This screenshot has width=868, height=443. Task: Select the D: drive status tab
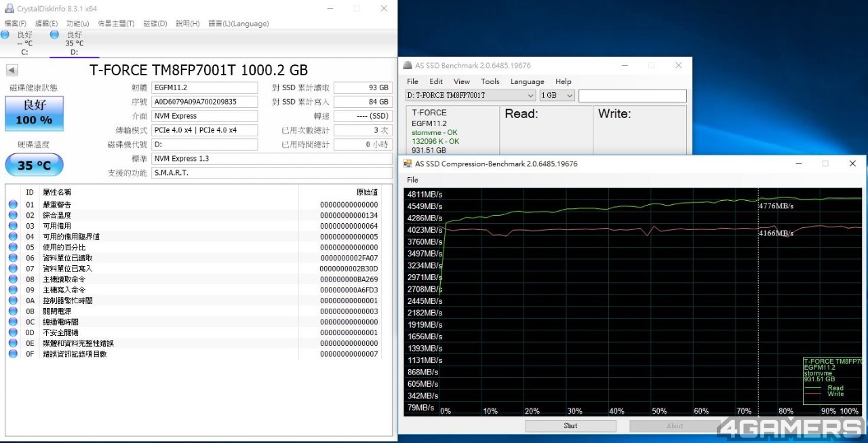[x=74, y=43]
